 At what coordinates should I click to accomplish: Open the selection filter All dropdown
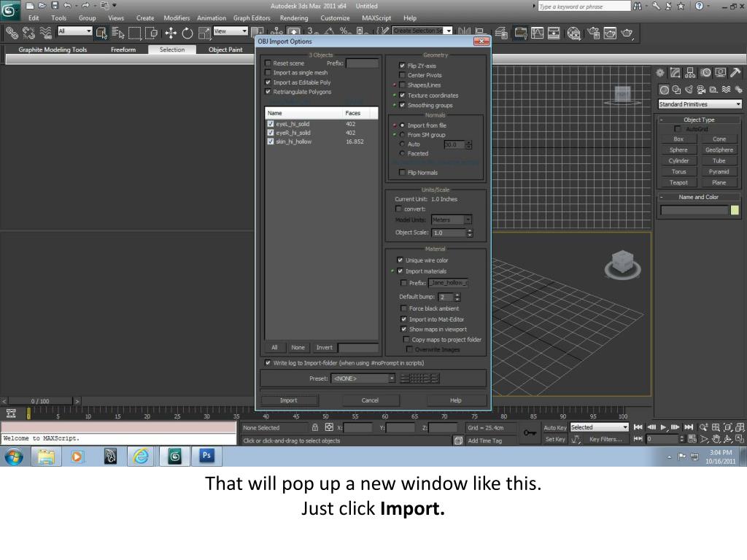point(74,31)
